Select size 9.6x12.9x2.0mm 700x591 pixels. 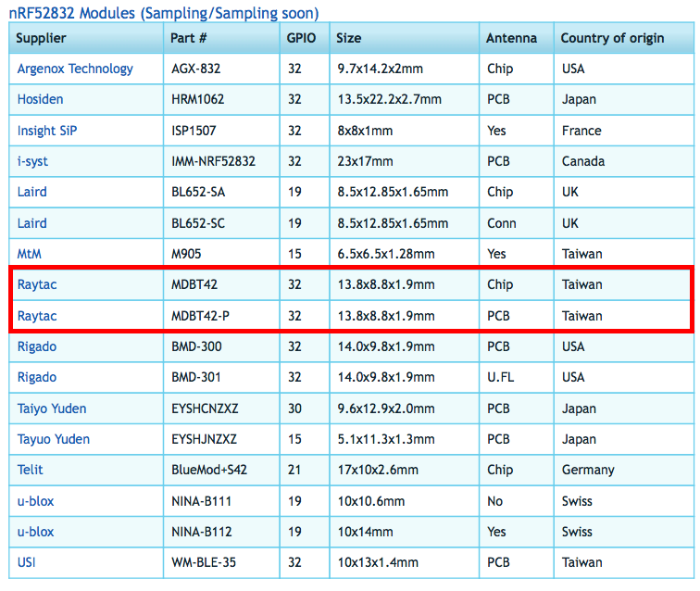point(386,409)
